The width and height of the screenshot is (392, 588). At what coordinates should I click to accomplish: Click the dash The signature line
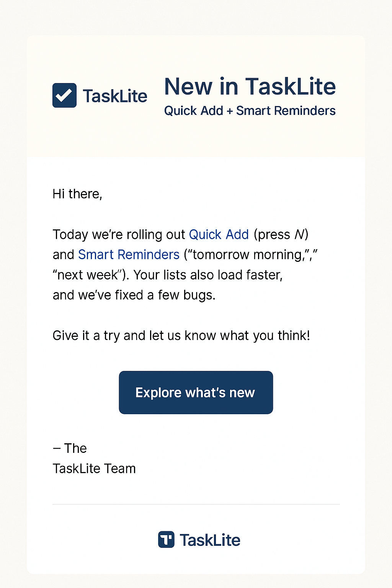pyautogui.click(x=70, y=448)
